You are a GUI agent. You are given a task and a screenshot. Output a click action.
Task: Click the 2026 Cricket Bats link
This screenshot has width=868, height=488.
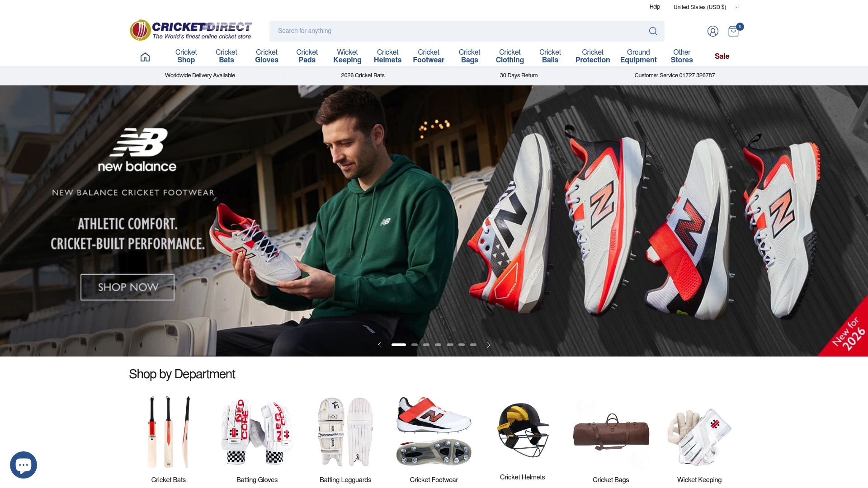[363, 75]
